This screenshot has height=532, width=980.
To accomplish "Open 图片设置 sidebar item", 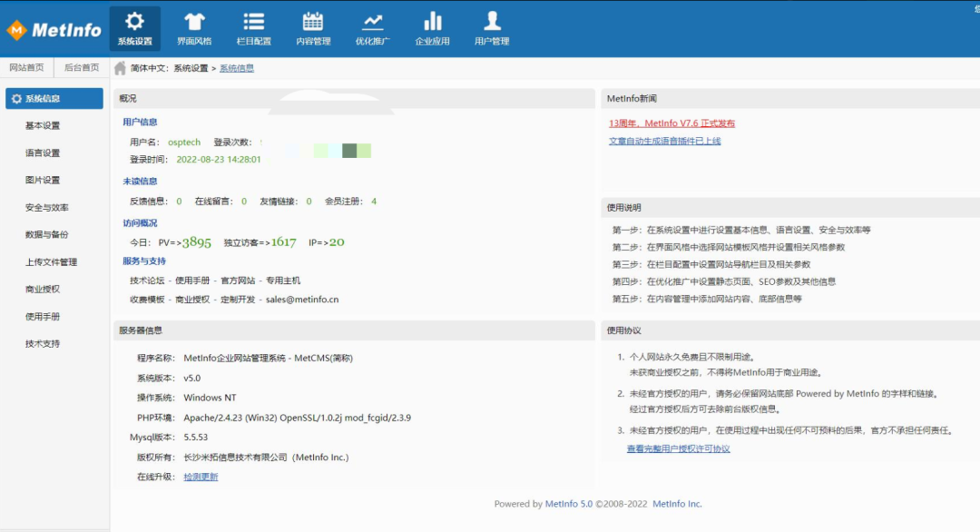I will click(x=43, y=180).
